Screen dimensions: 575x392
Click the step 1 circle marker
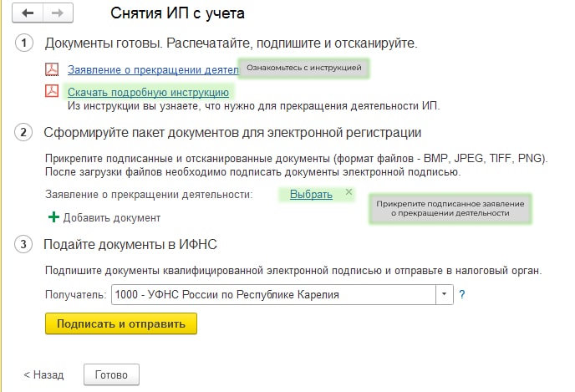coord(25,43)
